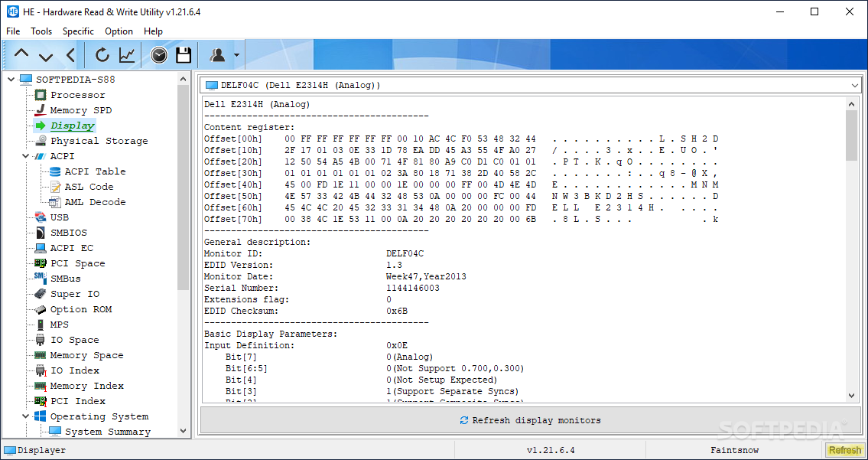Open Physical Storage tree item
Viewport: 868px width, 460px height.
click(x=99, y=141)
